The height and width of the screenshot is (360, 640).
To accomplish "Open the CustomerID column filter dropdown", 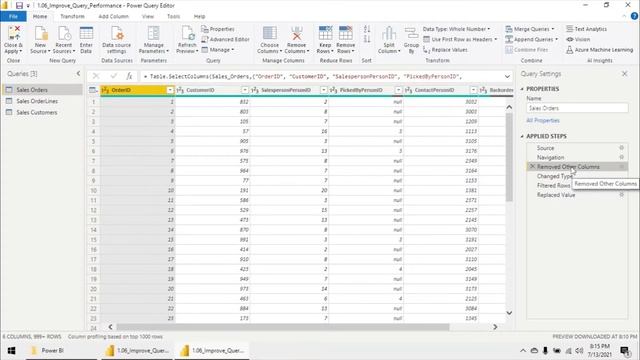I will coord(244,90).
